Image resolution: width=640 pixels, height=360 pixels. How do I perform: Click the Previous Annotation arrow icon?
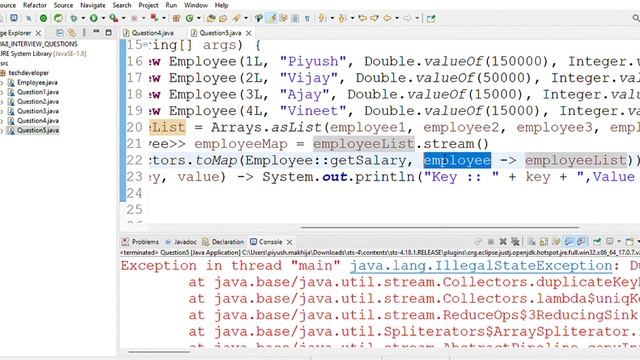(342, 18)
